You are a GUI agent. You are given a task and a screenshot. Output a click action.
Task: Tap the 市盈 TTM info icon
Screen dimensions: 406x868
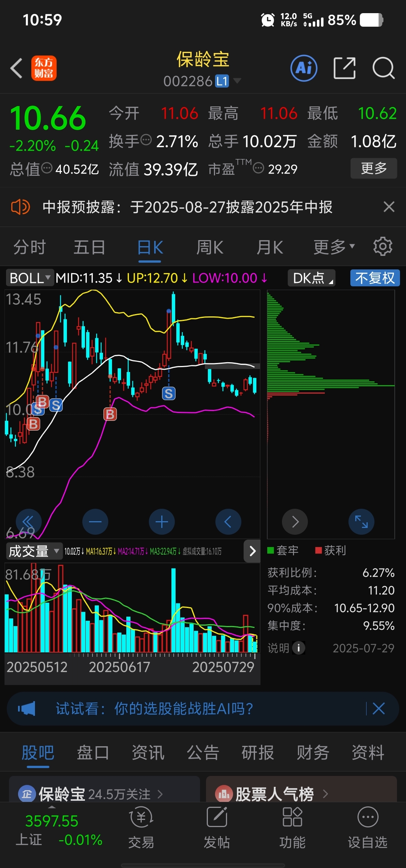pyautogui.click(x=258, y=168)
